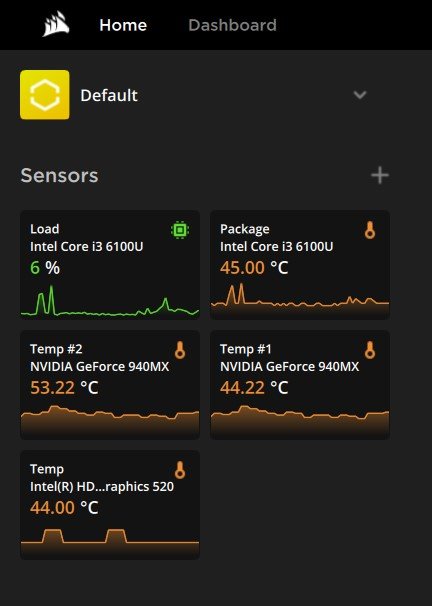This screenshot has height=606, width=432.
Task: Add a new sensor with plus icon
Action: click(x=380, y=175)
